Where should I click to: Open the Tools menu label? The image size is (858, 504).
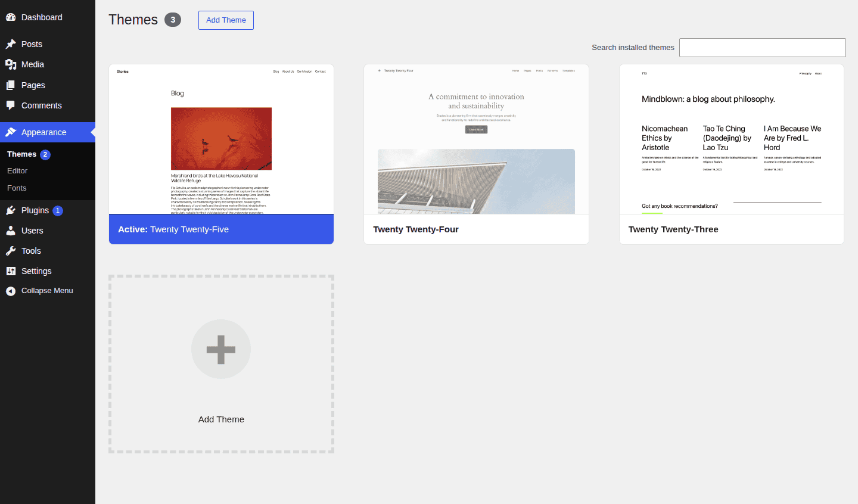31,251
